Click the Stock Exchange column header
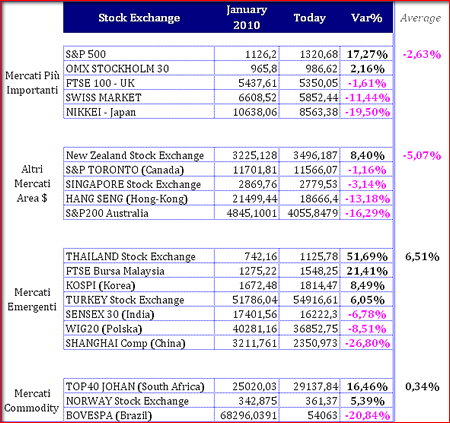The height and width of the screenshot is (423, 450). click(139, 18)
